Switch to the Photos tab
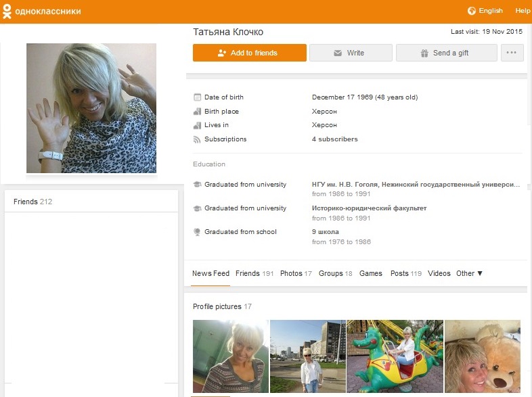Screen dimensions: 532x397 (x=295, y=273)
